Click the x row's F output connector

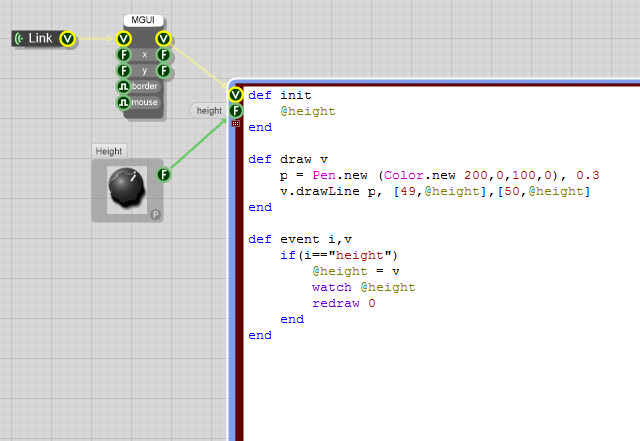(x=164, y=55)
